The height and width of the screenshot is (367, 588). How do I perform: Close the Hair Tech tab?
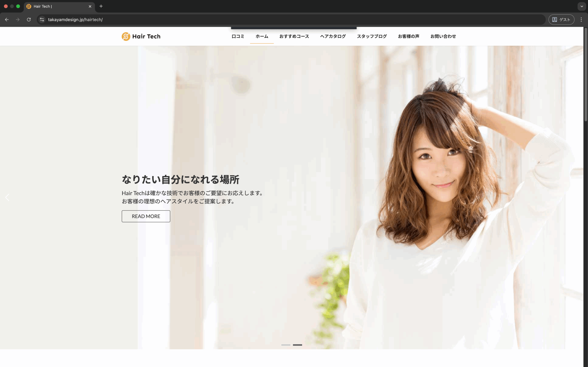(90, 6)
